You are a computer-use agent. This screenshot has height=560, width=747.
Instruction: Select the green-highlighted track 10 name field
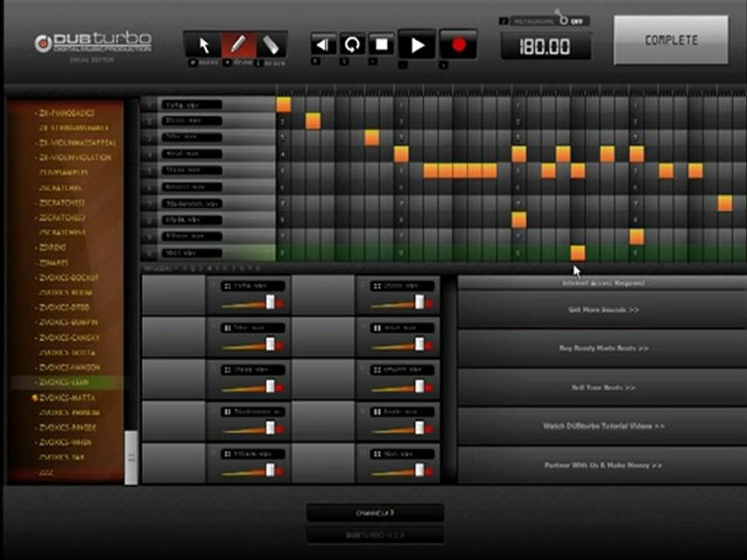coord(192,253)
